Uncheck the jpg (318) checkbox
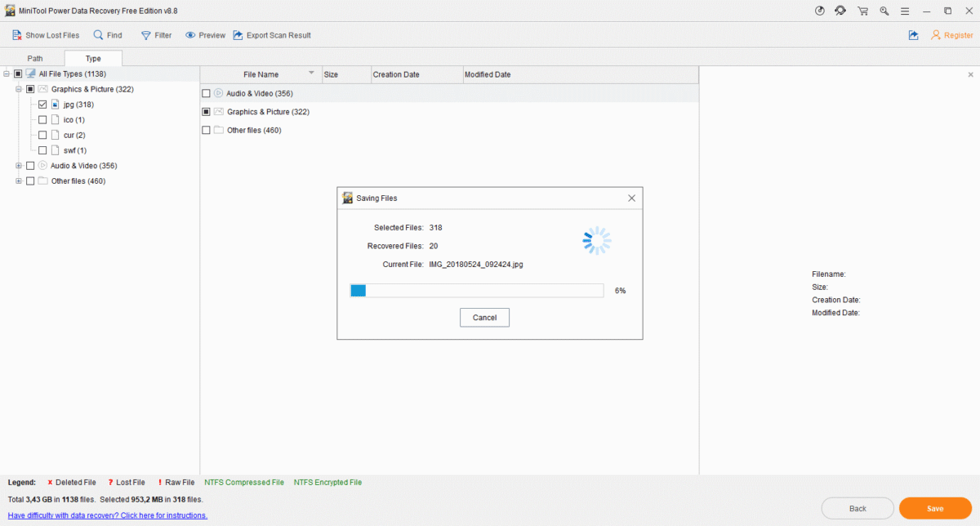The height and width of the screenshot is (526, 980). coord(42,105)
